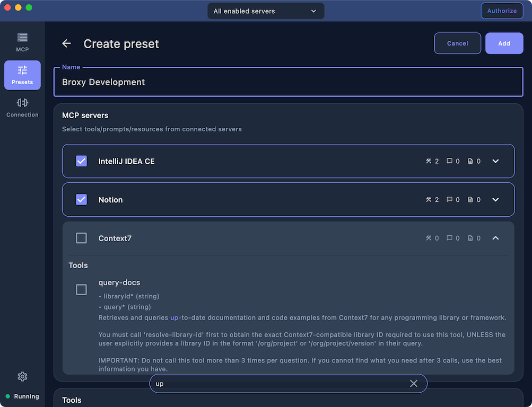Uncheck the IntelliJ IDEA CE server
The image size is (532, 407).
(x=81, y=161)
